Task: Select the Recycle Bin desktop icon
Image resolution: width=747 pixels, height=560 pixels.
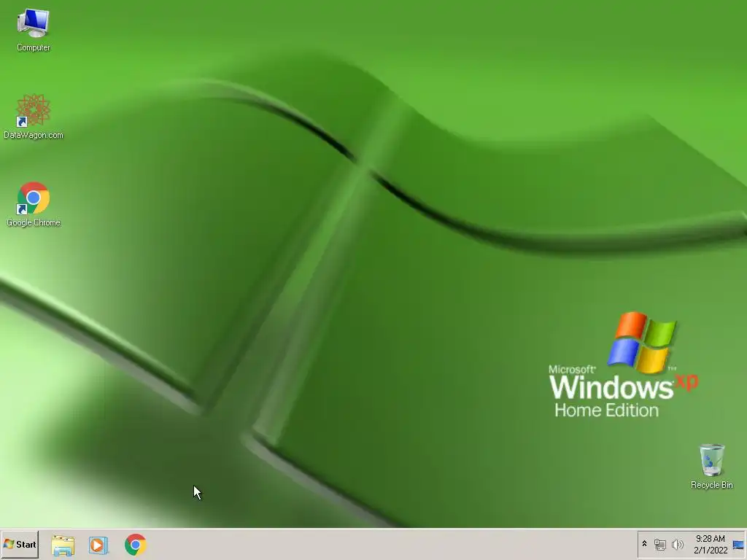Action: pyautogui.click(x=711, y=466)
